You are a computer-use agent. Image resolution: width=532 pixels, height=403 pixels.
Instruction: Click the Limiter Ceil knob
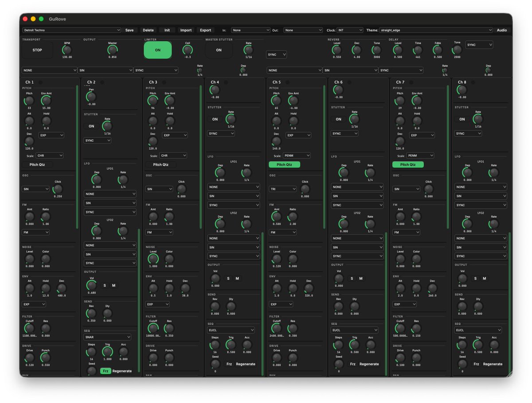[x=188, y=50]
